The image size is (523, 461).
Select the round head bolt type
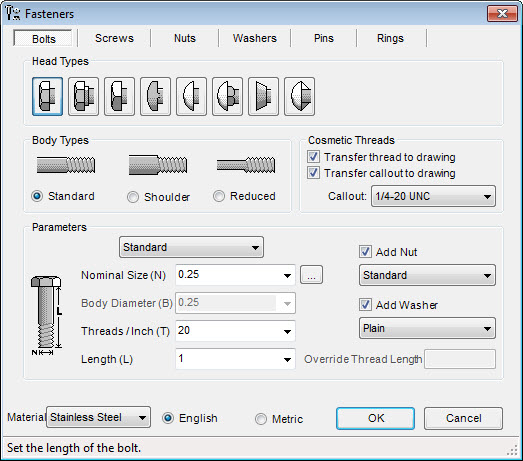191,96
